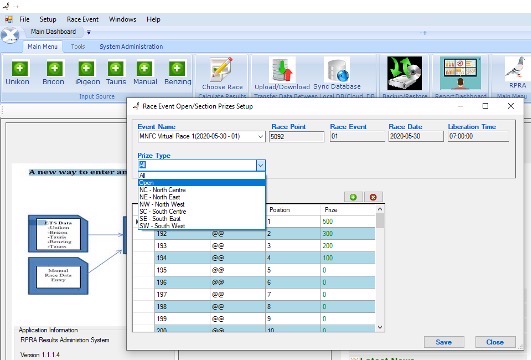
Task: Click the prize cell showing 300
Action: [348, 234]
